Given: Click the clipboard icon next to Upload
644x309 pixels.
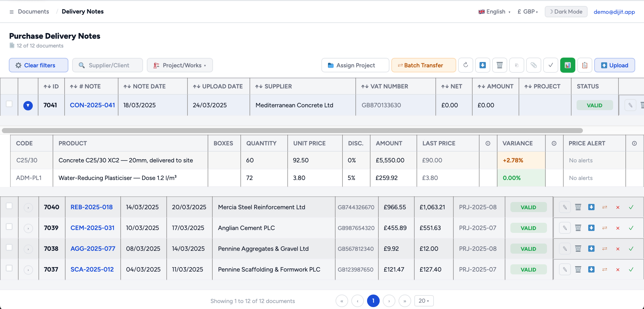Looking at the screenshot, I should tap(585, 65).
